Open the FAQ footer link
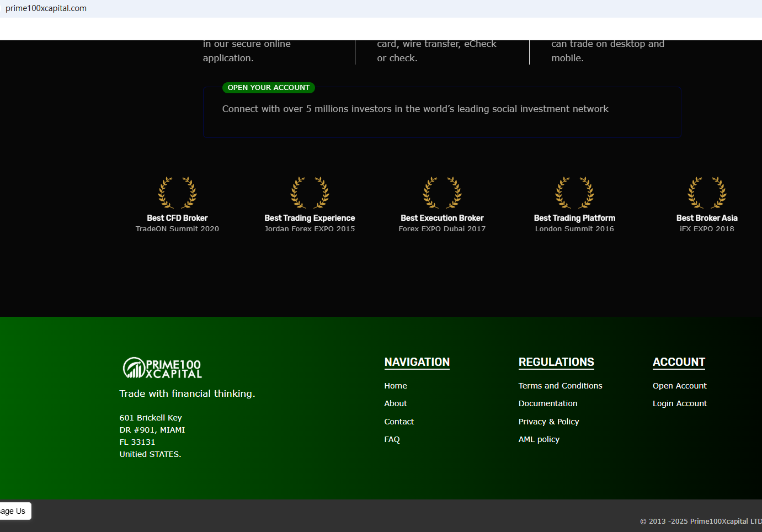This screenshot has width=762, height=532. (392, 439)
